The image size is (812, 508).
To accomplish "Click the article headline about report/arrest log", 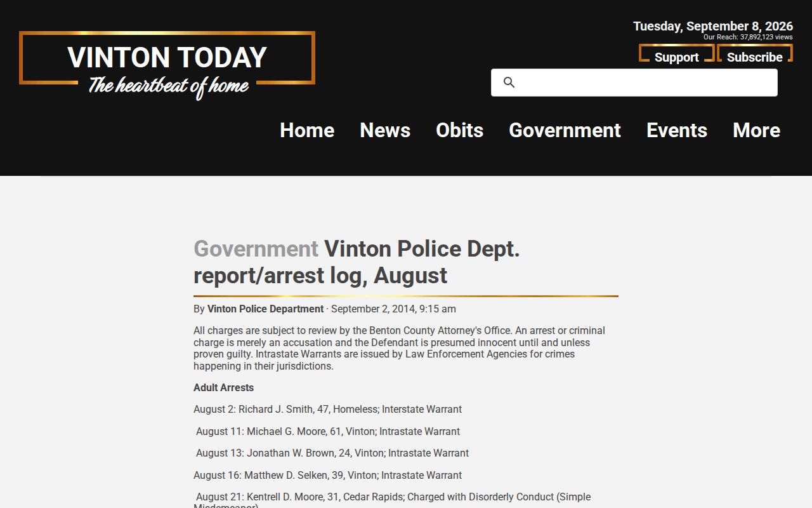I will point(357,262).
